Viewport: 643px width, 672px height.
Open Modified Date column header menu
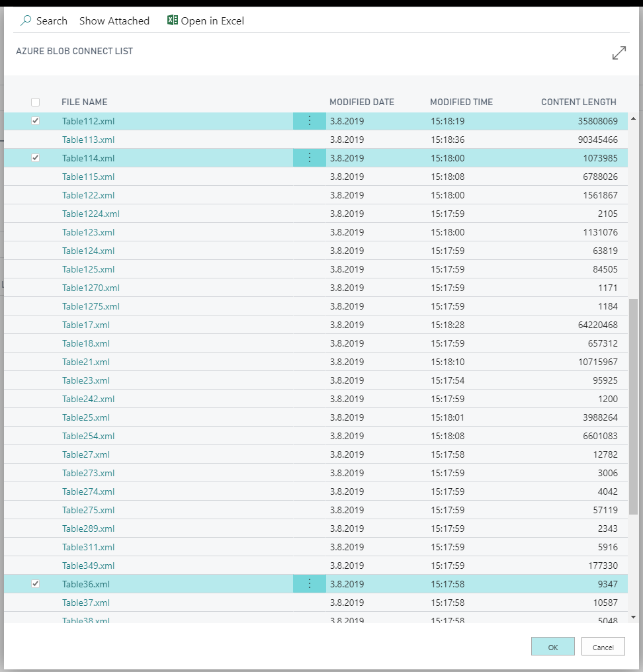click(361, 102)
